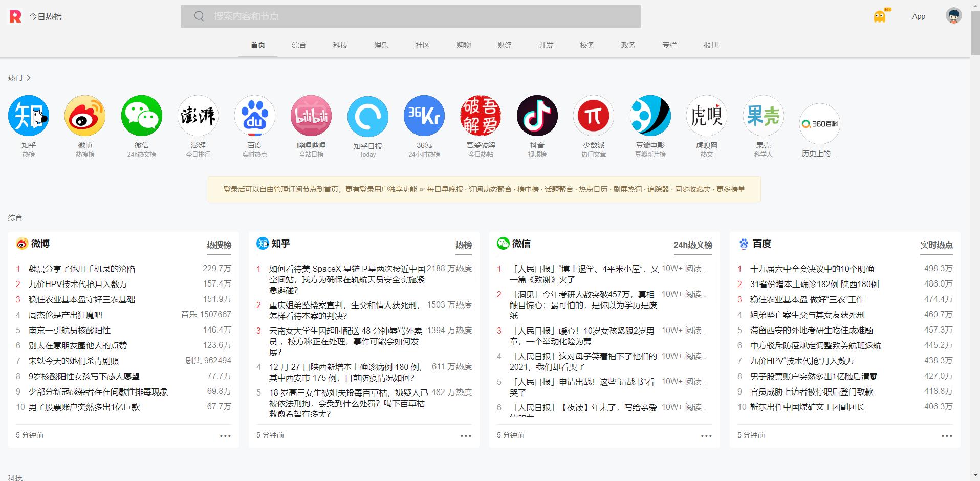Open the WeChat (微信) 24h hot articles icon
The width and height of the screenshot is (980, 481).
[142, 116]
